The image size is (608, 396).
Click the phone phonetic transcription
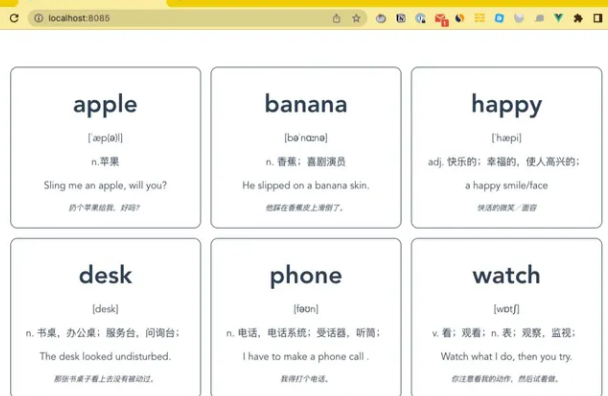pyautogui.click(x=306, y=309)
